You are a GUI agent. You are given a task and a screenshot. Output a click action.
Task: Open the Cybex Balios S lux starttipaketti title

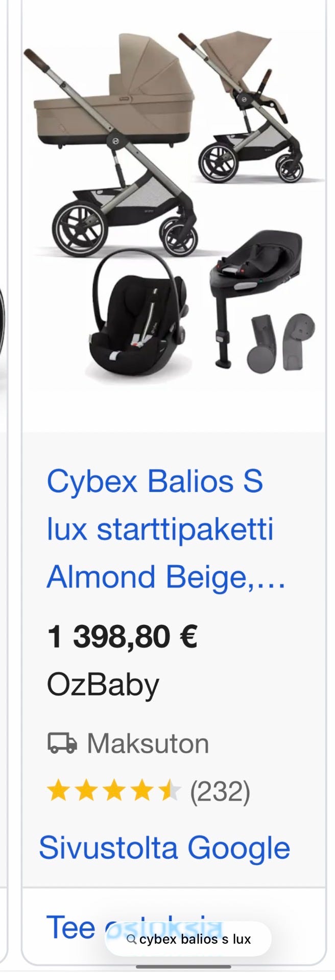(166, 529)
